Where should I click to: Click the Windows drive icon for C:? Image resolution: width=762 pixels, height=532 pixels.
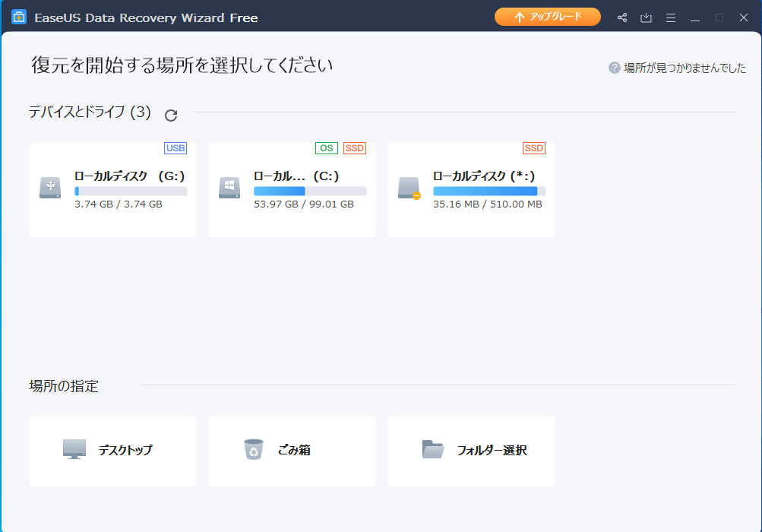(229, 188)
